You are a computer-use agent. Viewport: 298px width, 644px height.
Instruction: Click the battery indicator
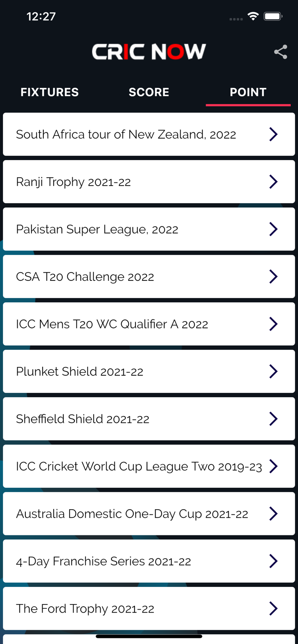click(x=273, y=15)
